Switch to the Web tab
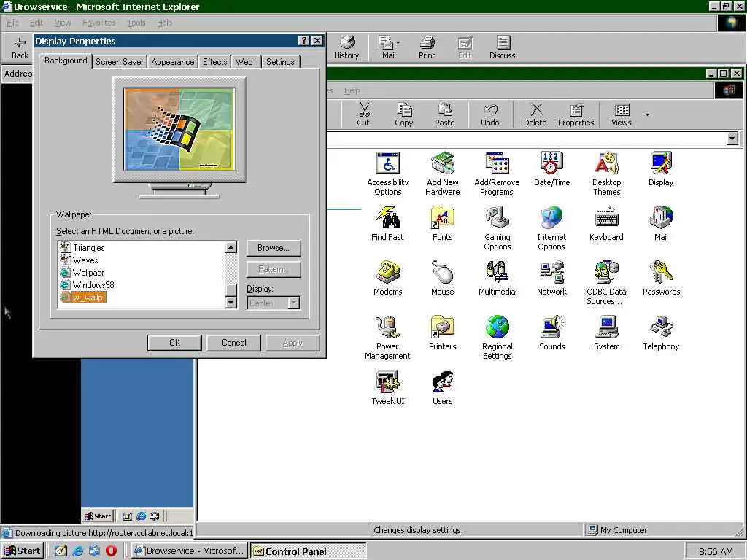Screen dimensions: 747x560 [244, 62]
